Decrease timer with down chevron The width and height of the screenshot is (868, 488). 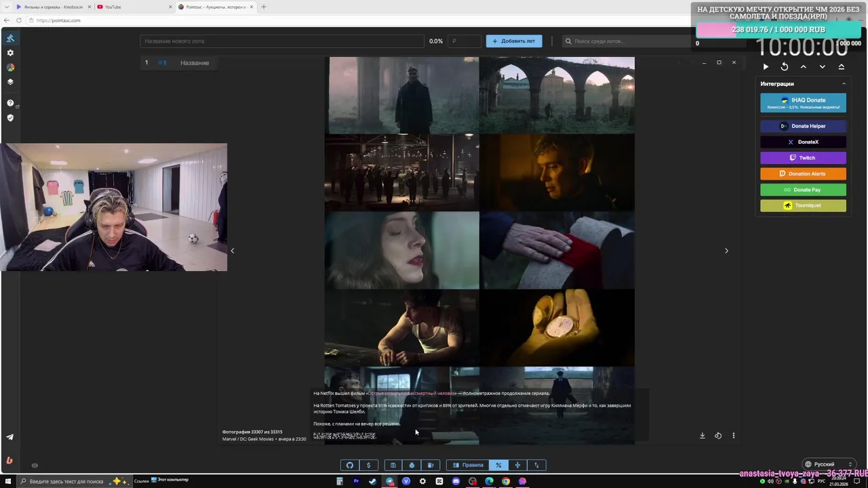coord(823,67)
